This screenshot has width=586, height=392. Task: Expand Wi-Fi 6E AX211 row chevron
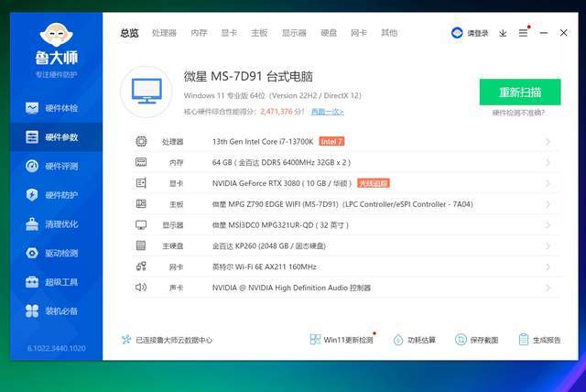[x=548, y=267]
